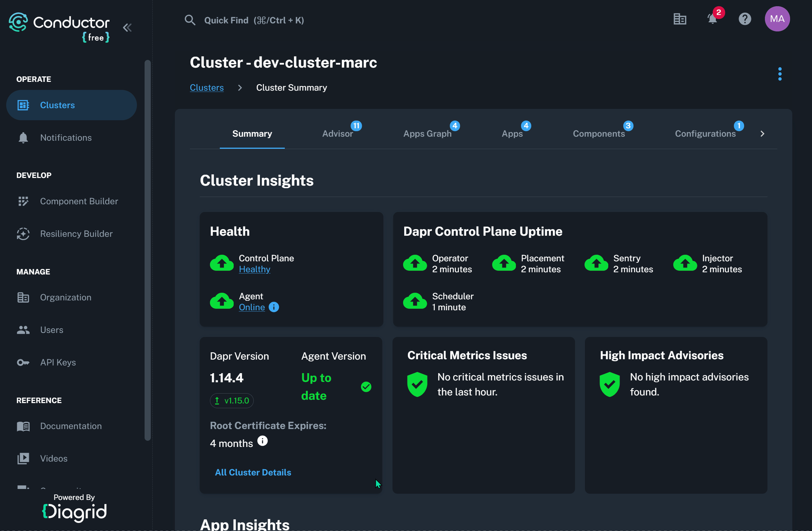Open the MA user avatar menu
This screenshot has width=812, height=531.
777,19
